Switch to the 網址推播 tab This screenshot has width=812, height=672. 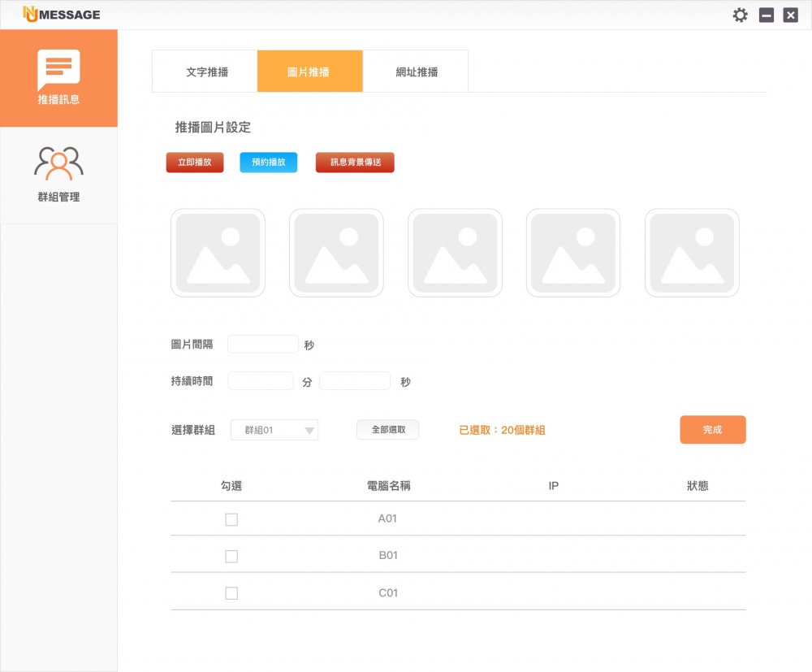(x=417, y=72)
